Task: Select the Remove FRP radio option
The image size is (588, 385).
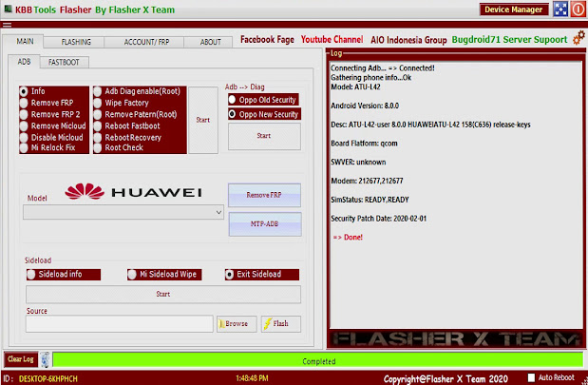Action: click(47, 103)
